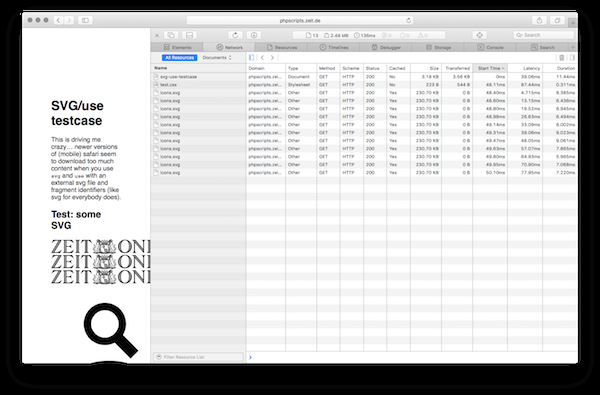
Task: Sort by Latency column header
Action: pyautogui.click(x=525, y=68)
